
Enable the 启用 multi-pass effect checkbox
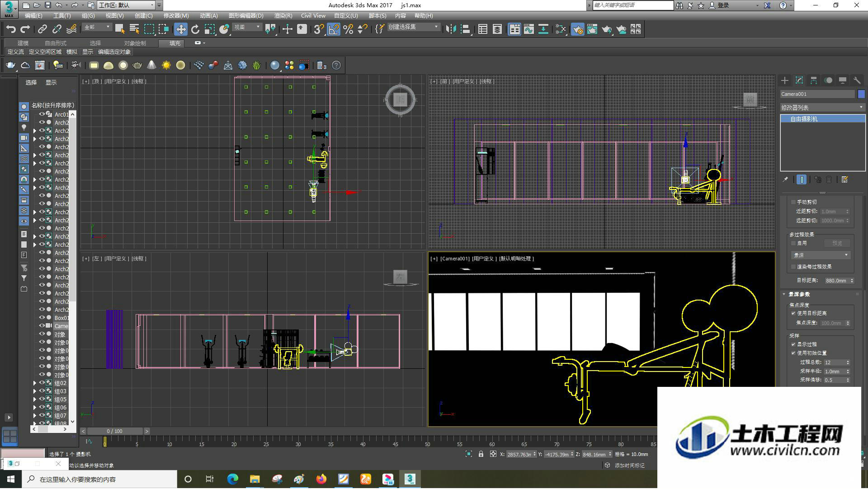[x=793, y=243]
